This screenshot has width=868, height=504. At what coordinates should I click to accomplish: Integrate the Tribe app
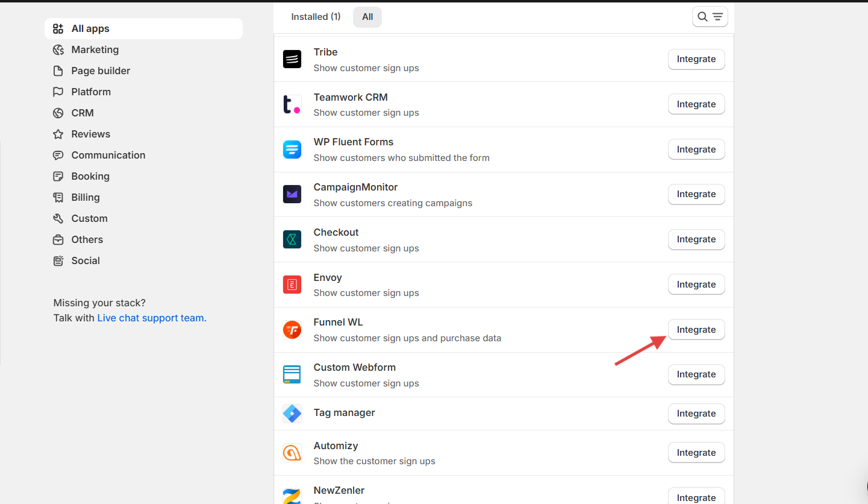696,59
